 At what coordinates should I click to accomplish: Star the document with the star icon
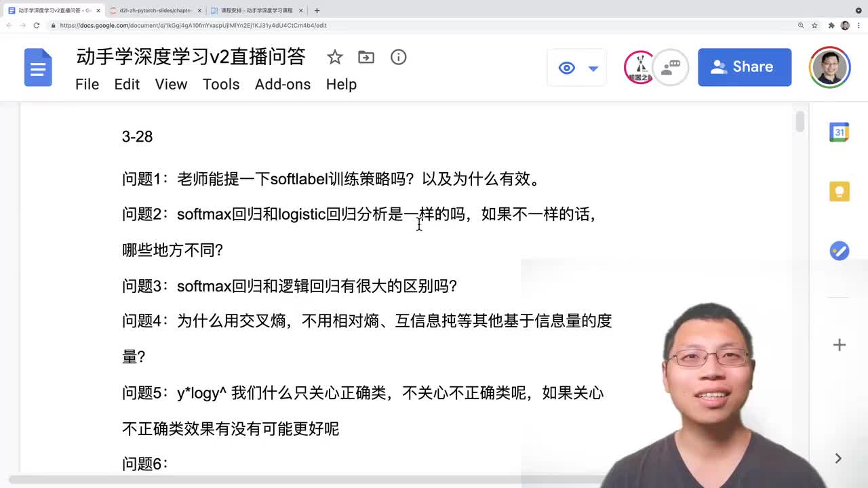[x=335, y=58]
